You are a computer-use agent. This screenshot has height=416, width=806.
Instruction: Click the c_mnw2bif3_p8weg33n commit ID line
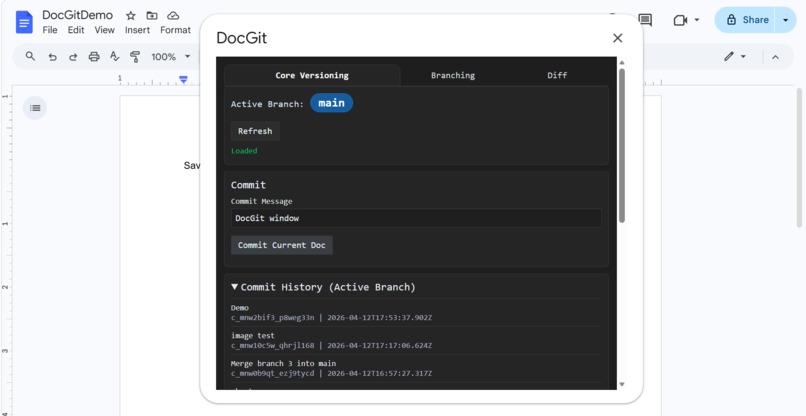[x=332, y=318]
